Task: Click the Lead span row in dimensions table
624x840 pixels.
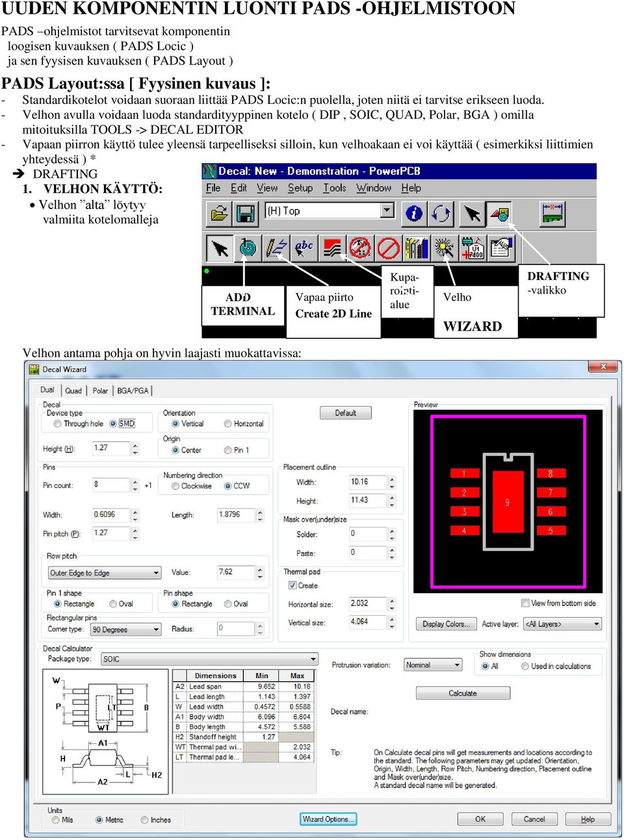Action: point(244,686)
